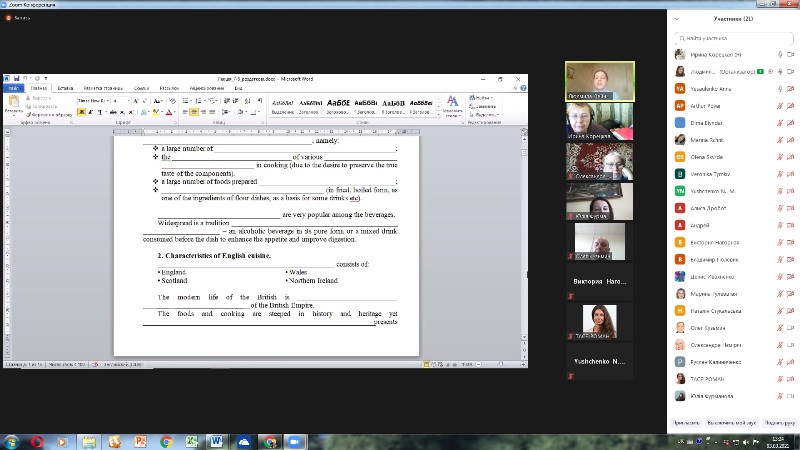800x450 pixels.
Task: Toggle the muted microphone icon for Marina Rotnik
Action: click(x=779, y=139)
